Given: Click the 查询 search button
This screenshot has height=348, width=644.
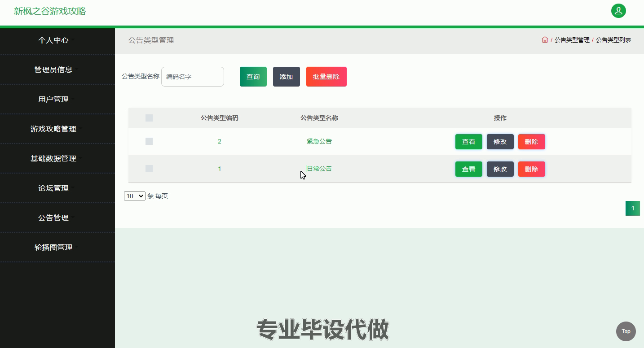Looking at the screenshot, I should [253, 77].
